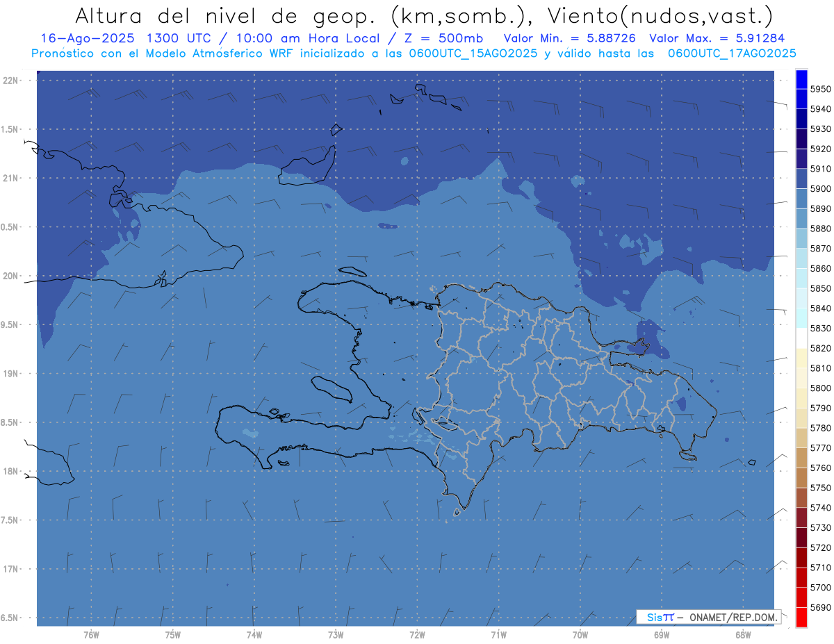The image size is (834, 644).
Task: Click the 'ONAMET/REP.DOM.' credit label
Action: point(734,617)
